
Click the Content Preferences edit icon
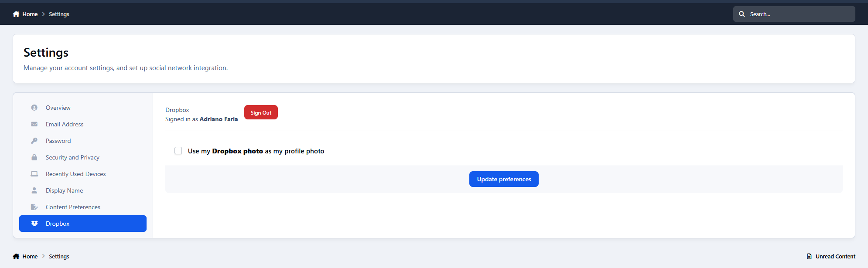point(34,207)
